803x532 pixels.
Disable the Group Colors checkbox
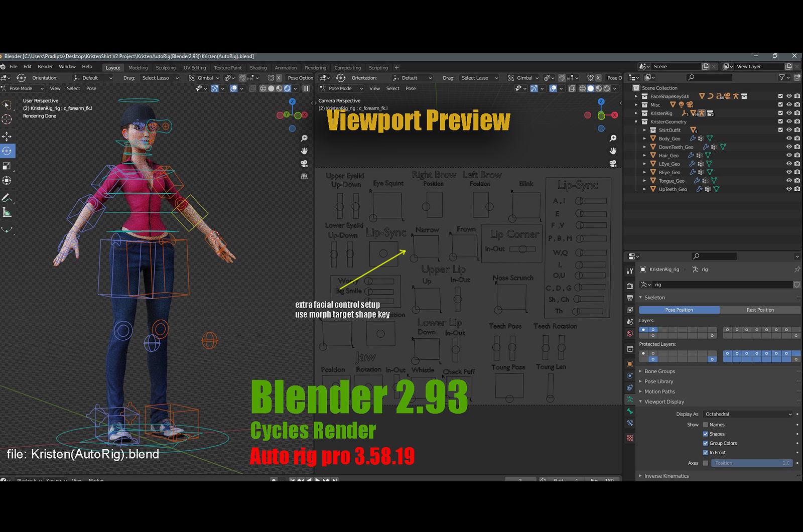tap(705, 443)
